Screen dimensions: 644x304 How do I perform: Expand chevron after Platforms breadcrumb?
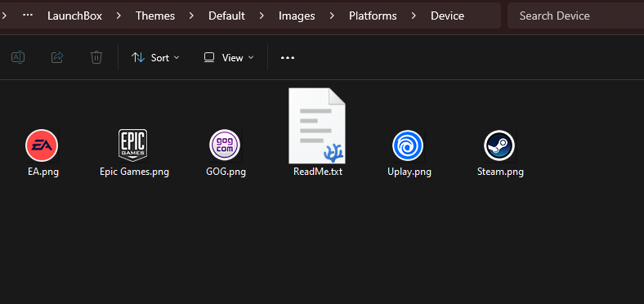(414, 16)
